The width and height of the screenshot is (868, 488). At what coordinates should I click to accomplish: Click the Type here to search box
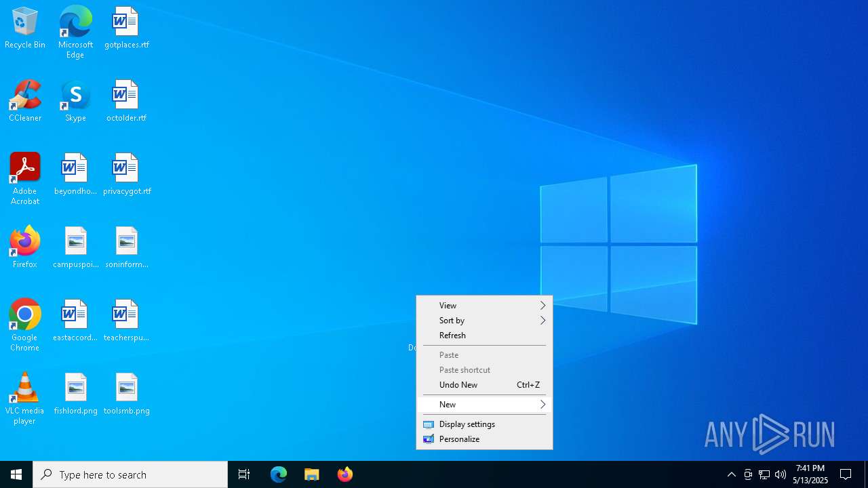click(130, 474)
